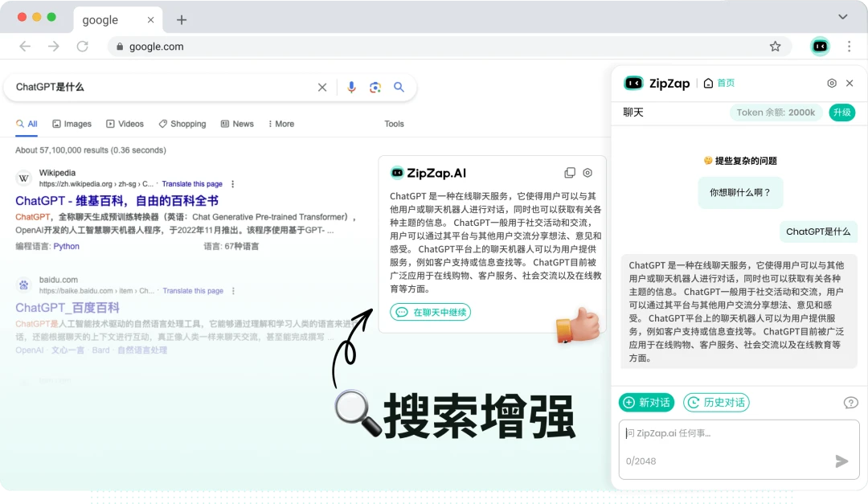Start a 新对话 new chat
This screenshot has width=868, height=504.
[646, 402]
